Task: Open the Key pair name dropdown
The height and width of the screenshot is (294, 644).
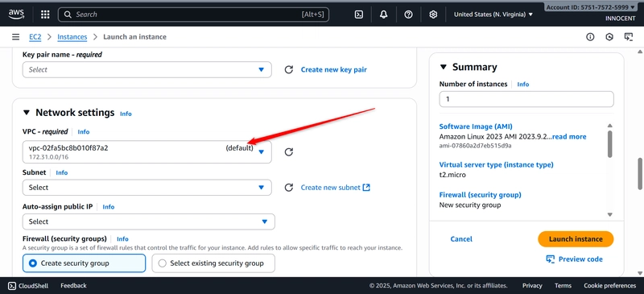Action: 147,69
